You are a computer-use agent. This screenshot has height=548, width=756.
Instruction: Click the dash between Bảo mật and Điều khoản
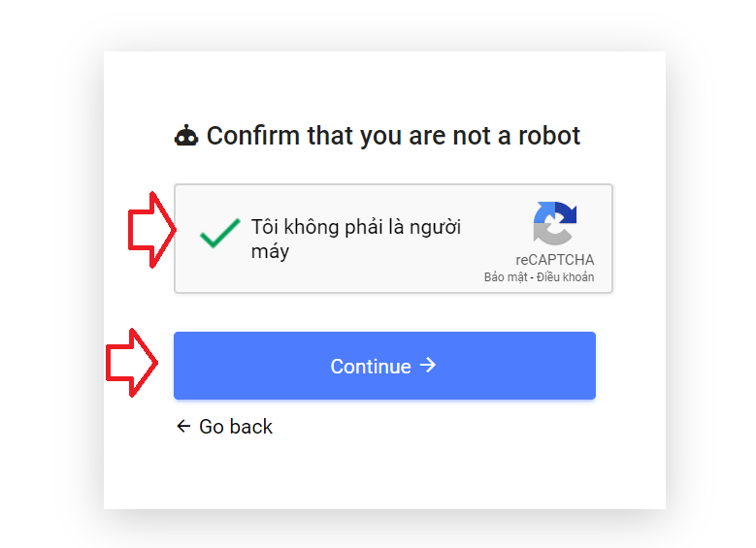pyautogui.click(x=532, y=277)
